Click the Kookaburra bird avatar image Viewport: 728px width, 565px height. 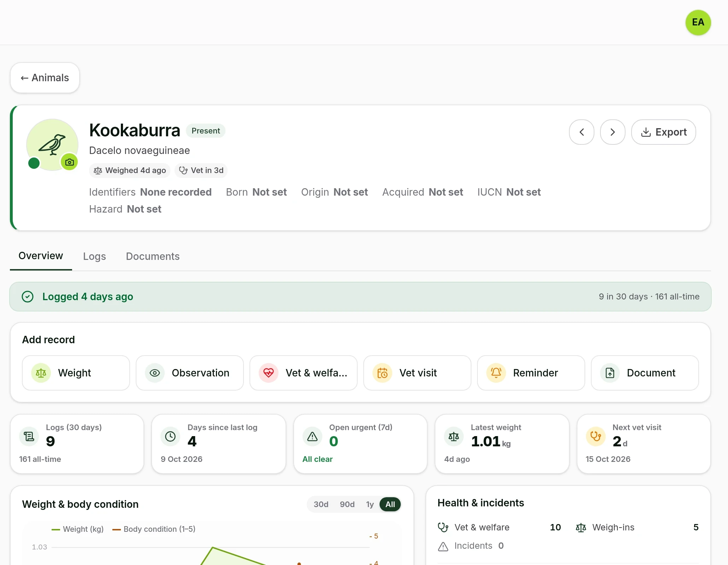coord(52,144)
